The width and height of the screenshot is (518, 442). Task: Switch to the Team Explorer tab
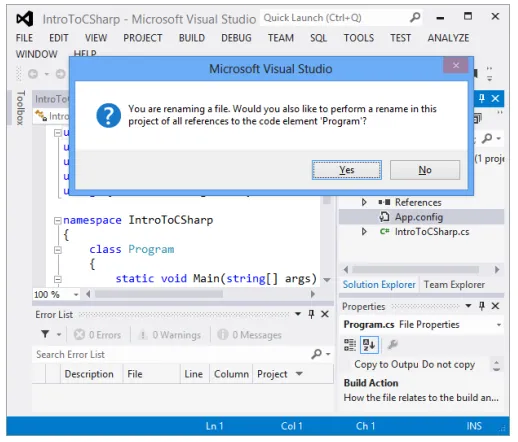pyautogui.click(x=454, y=285)
